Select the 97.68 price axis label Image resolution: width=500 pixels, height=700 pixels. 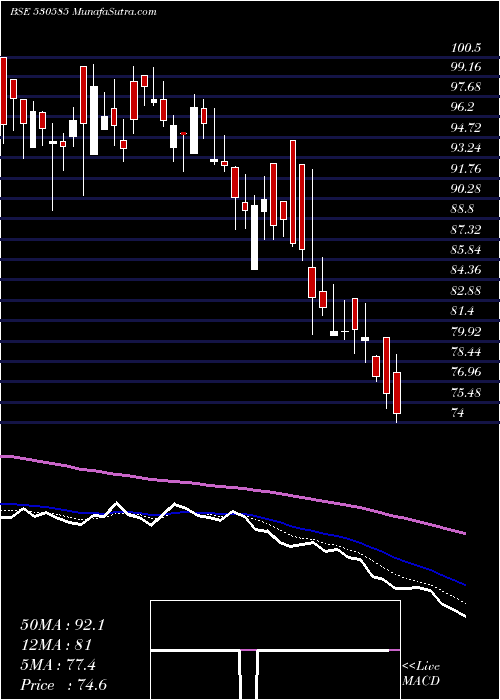click(x=466, y=87)
